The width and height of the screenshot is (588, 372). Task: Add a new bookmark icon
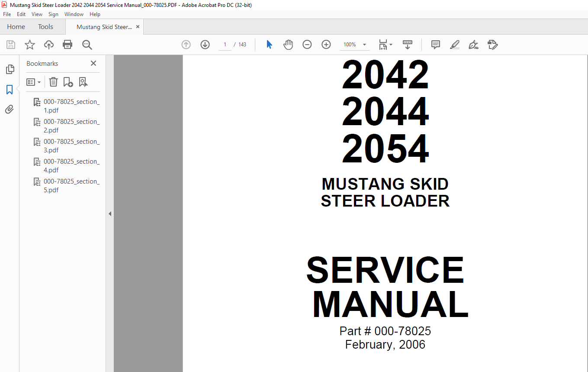[68, 82]
